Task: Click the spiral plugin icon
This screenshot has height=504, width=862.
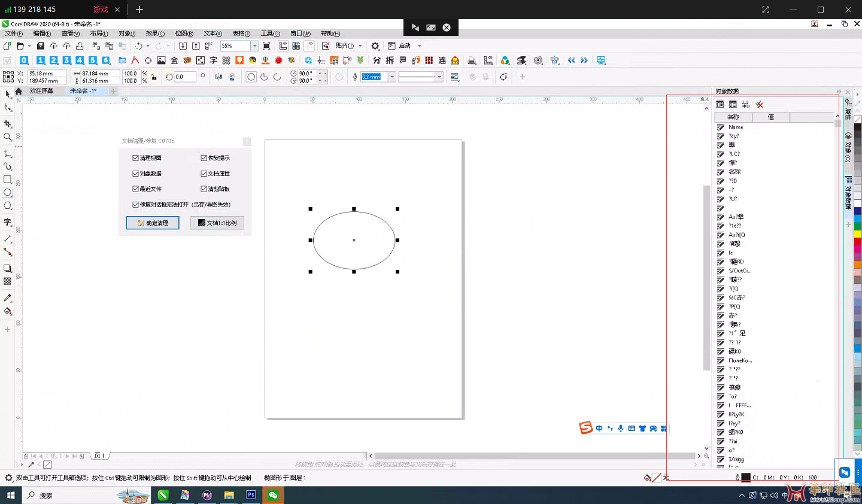Action: click(x=538, y=60)
